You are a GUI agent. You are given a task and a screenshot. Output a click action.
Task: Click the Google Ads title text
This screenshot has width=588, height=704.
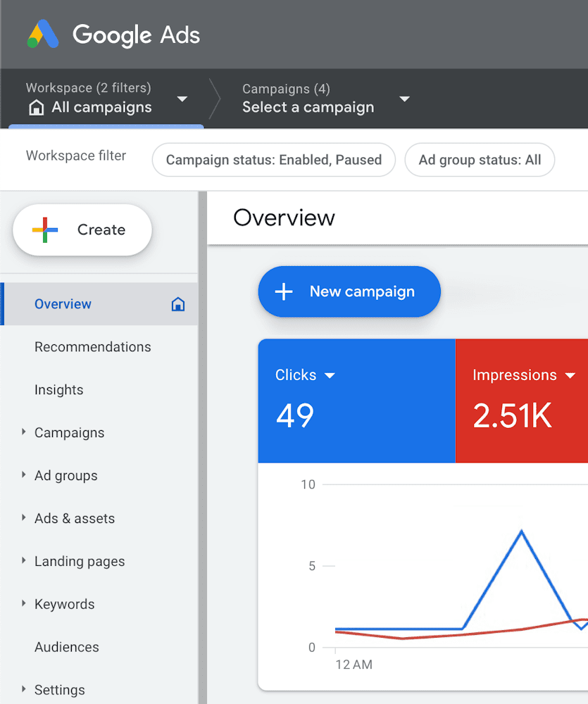[x=136, y=35]
